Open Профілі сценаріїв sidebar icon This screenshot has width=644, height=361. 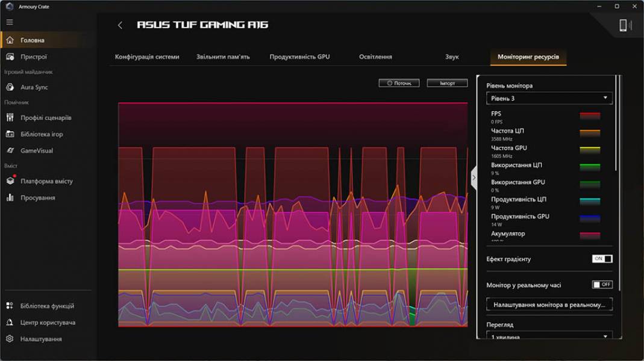(x=10, y=118)
